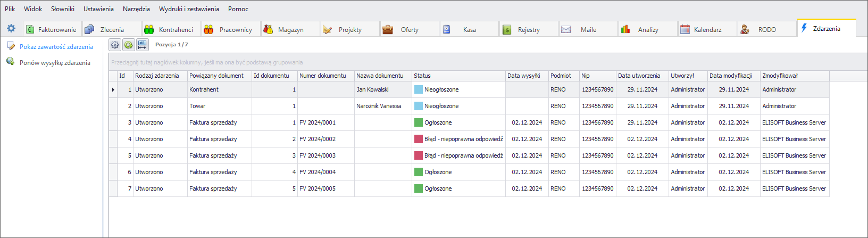Select the row with FV 2024/0005
This screenshot has width=868, height=238.
pyautogui.click(x=318, y=188)
